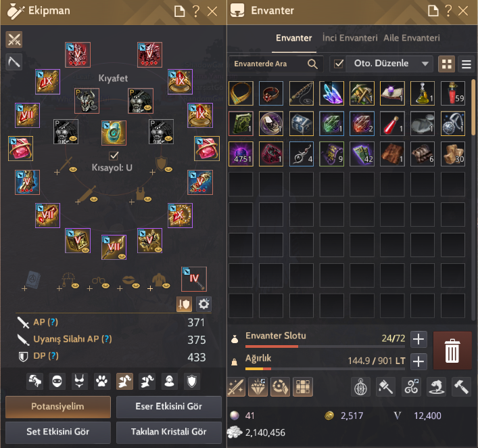
Task: Toggle the Oto. Düzenle checkbox
Action: (x=338, y=64)
